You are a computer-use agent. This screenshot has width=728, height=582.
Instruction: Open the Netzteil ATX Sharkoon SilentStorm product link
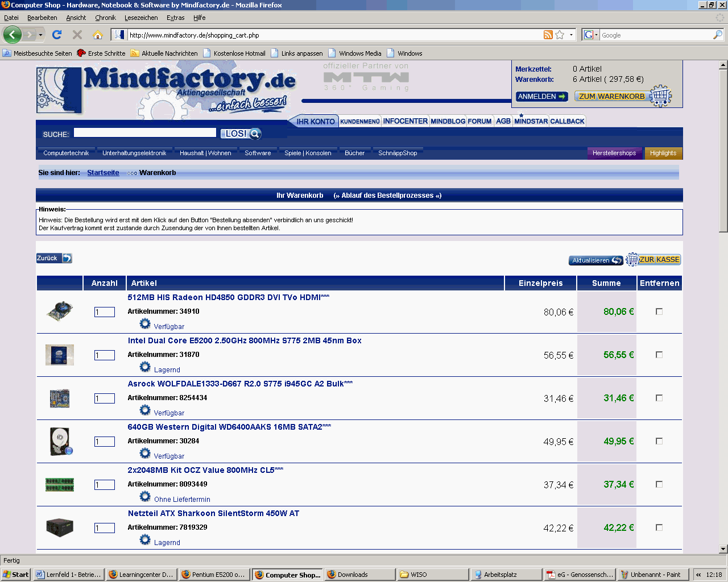(213, 513)
